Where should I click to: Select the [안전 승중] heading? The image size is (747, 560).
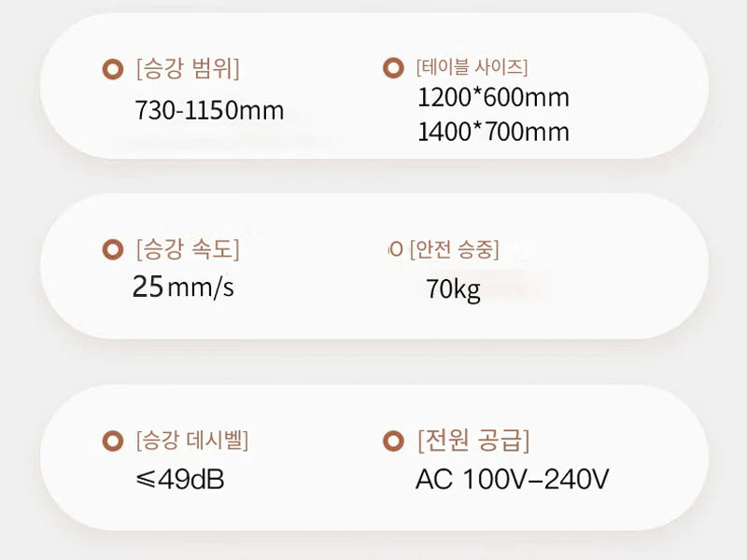pyautogui.click(x=455, y=249)
